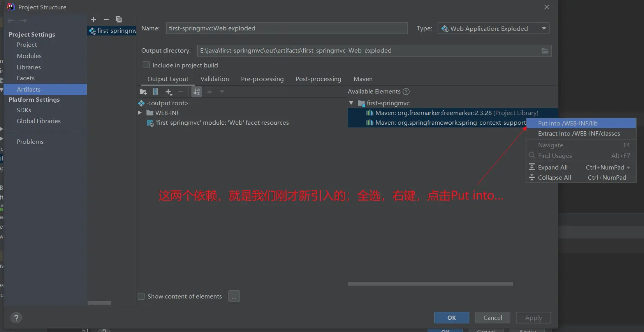Select 'Web' facet resources element
Image resolution: width=644 pixels, height=332 pixels.
point(218,123)
